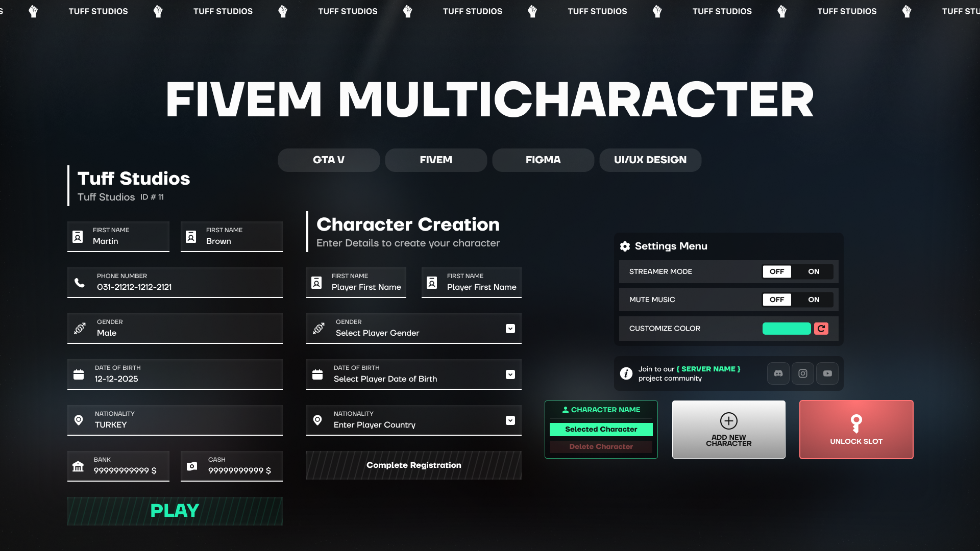The height and width of the screenshot is (551, 980).
Task: Click the cash banknote icon
Action: pyautogui.click(x=192, y=466)
